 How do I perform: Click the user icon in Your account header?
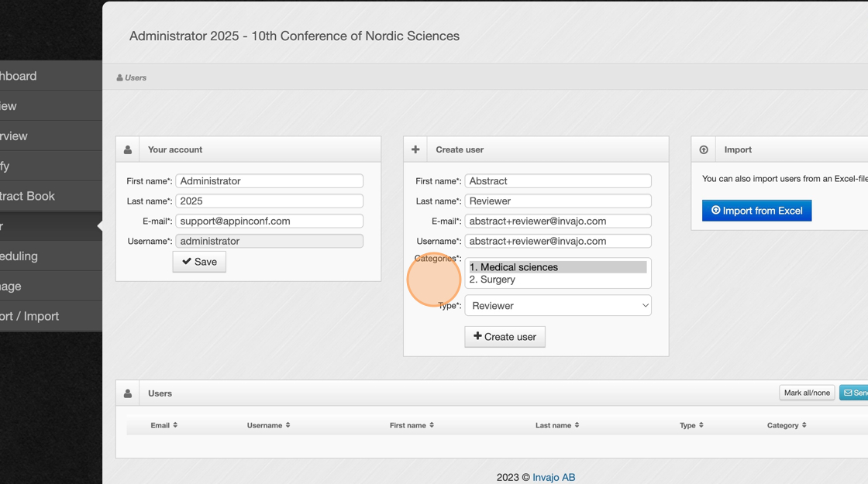point(128,149)
